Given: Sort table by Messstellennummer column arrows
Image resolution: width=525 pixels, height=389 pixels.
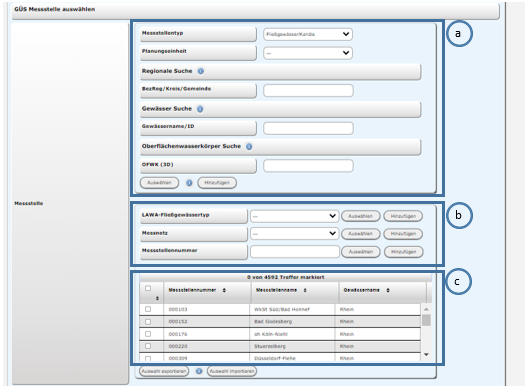Looking at the screenshot, I should click(224, 290).
